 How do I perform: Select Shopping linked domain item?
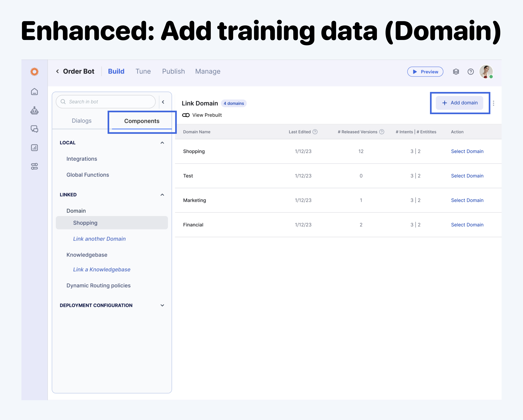[x=112, y=223]
